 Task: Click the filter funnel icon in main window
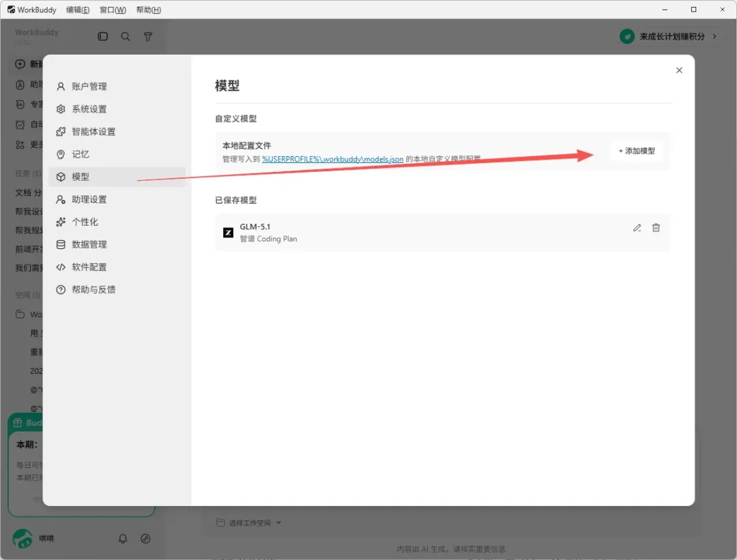click(x=147, y=36)
